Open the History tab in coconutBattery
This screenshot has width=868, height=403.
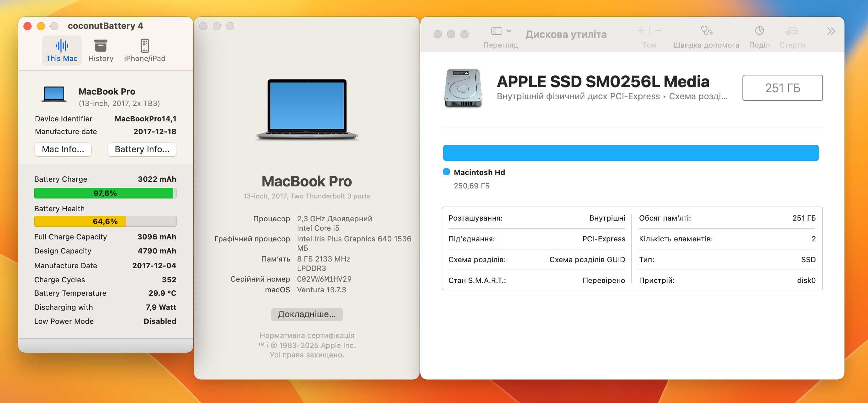click(101, 51)
